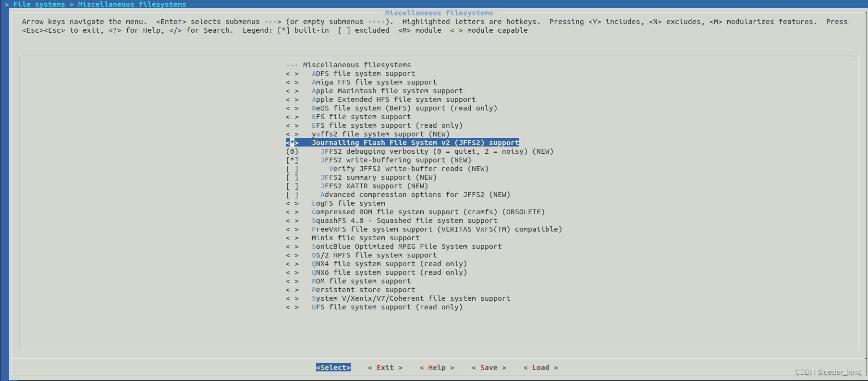Enable JFFS2 XATTR support
868x381 pixels.
[357, 186]
